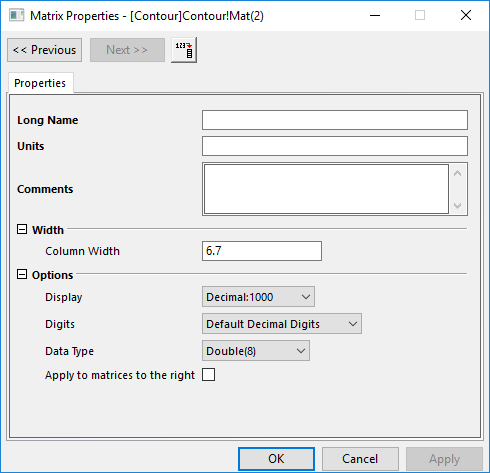Minimize the Matrix Properties dialog
The height and width of the screenshot is (473, 490).
(375, 15)
